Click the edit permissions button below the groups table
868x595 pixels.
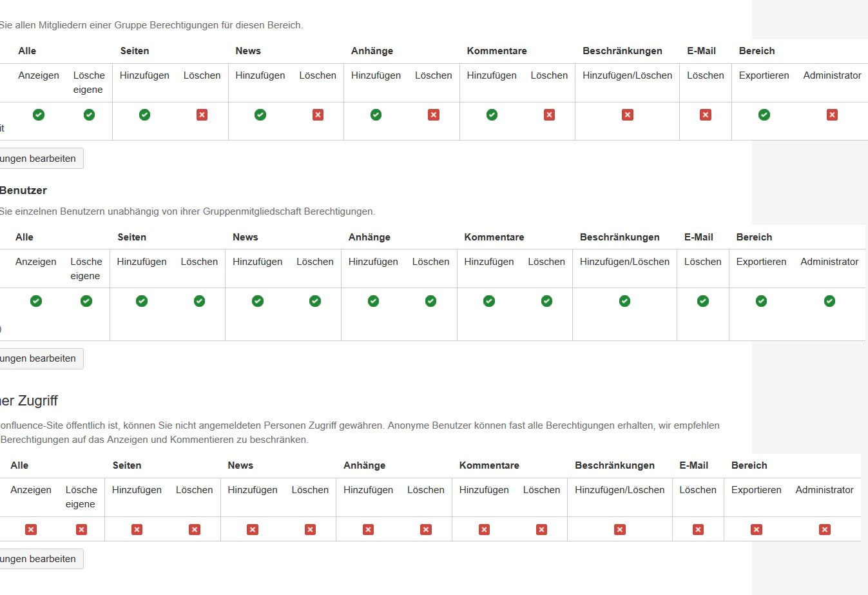click(x=40, y=159)
